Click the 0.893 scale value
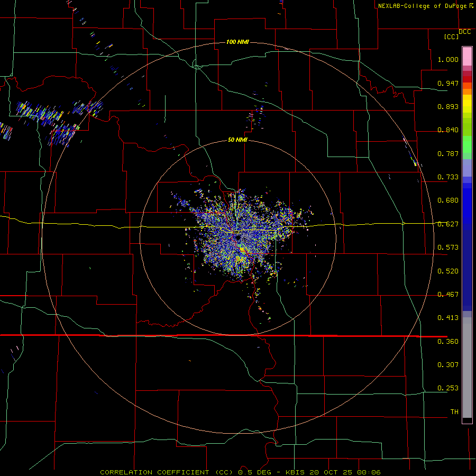The width and height of the screenshot is (476, 476). tap(448, 106)
